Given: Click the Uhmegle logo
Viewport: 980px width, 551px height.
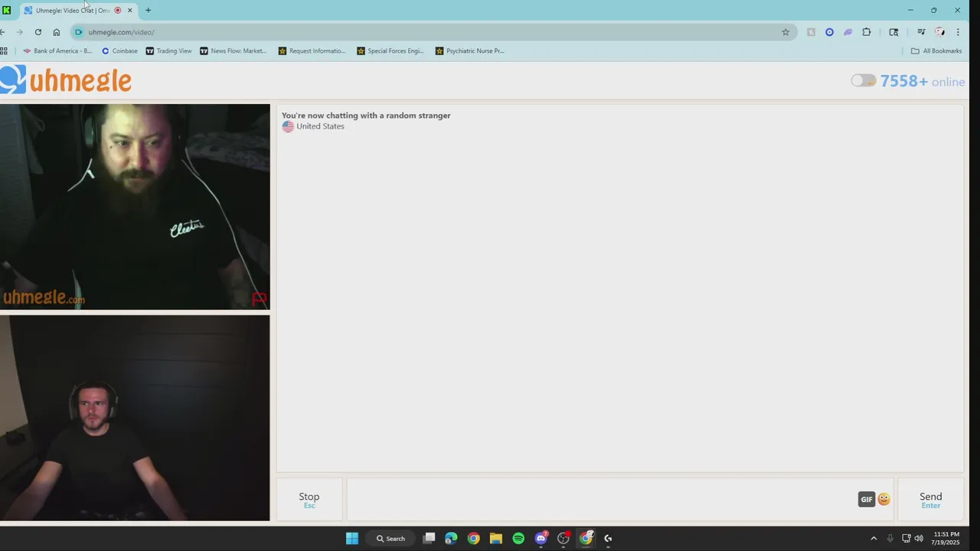Looking at the screenshot, I should pyautogui.click(x=66, y=80).
